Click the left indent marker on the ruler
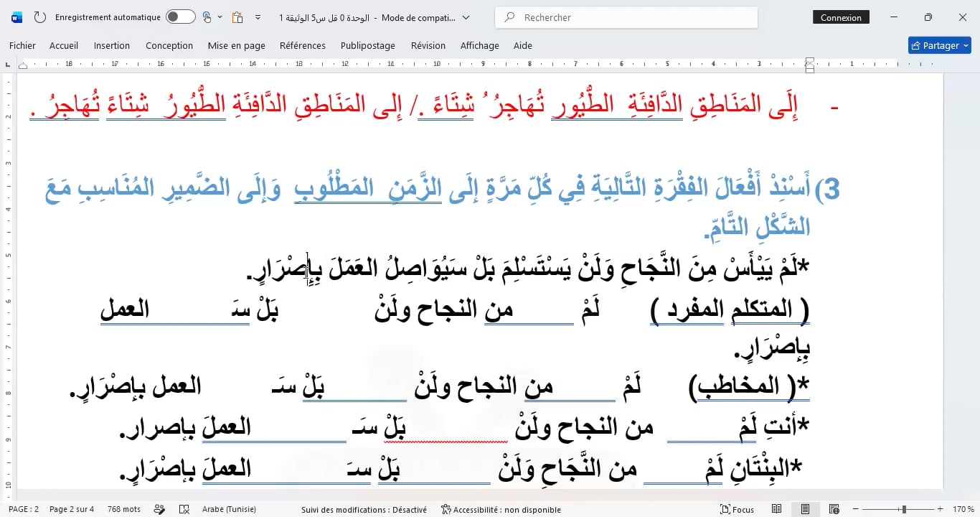The width and height of the screenshot is (980, 517). pyautogui.click(x=23, y=65)
